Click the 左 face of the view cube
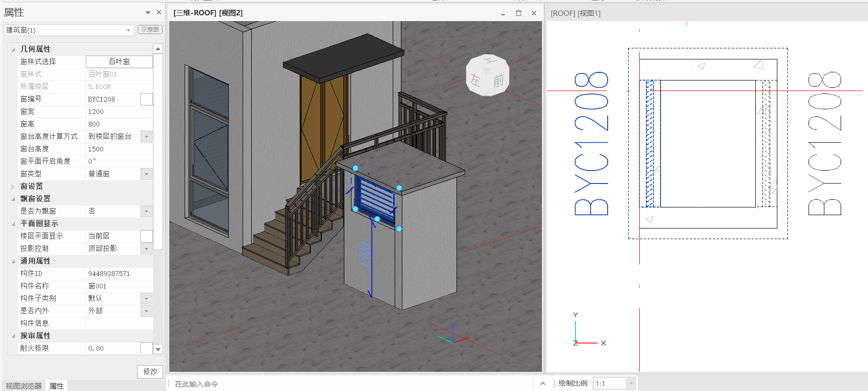This screenshot has height=391, width=868. pos(475,80)
